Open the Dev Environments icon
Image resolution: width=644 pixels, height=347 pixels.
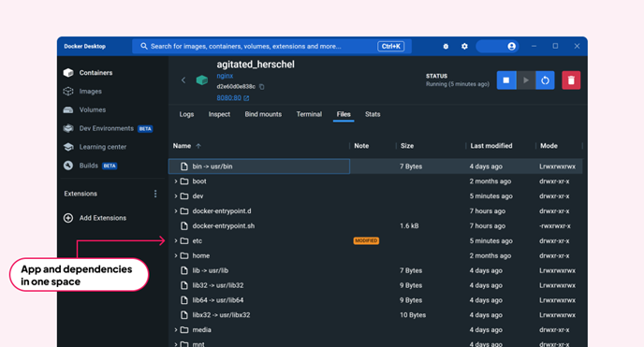point(68,128)
